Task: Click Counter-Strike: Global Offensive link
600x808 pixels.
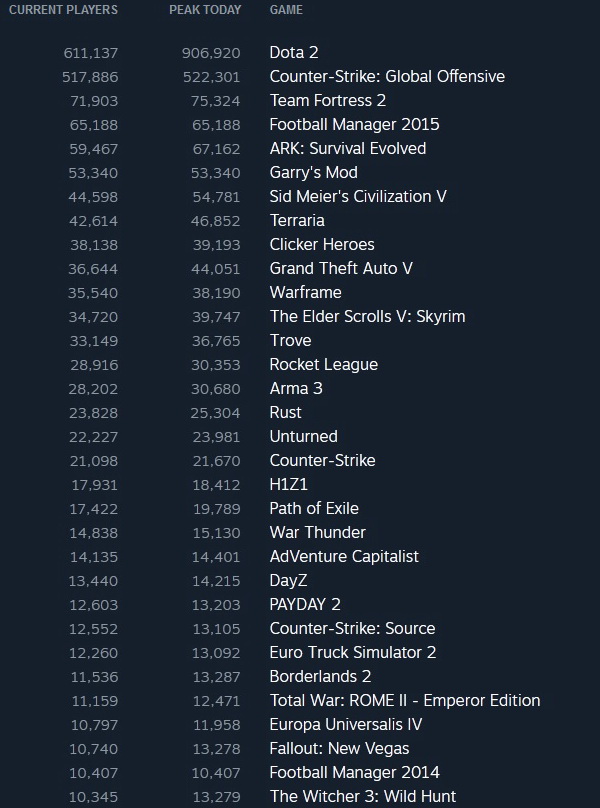Action: pyautogui.click(x=387, y=76)
